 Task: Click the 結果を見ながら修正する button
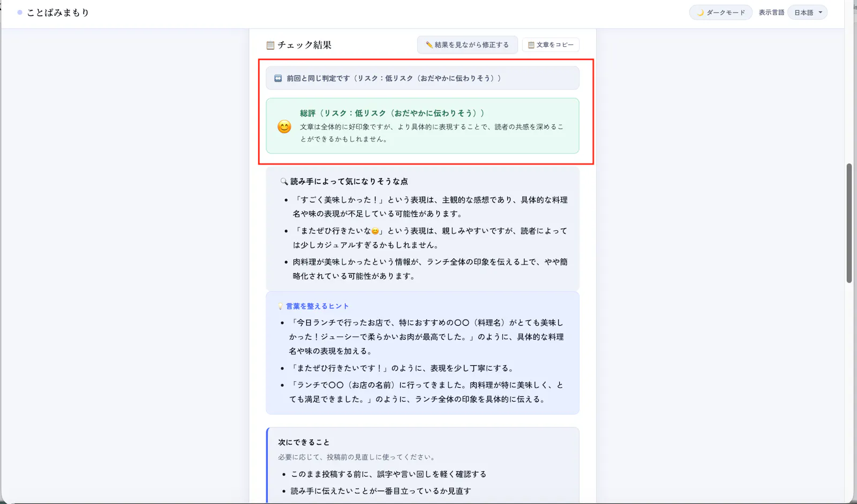(467, 45)
